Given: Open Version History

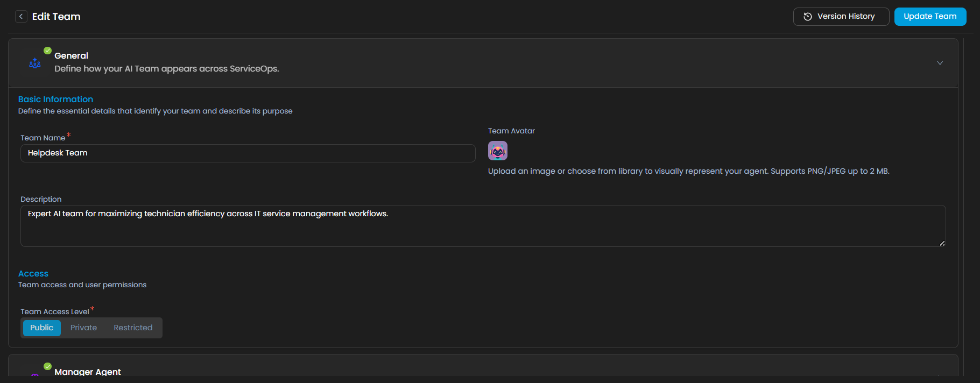Looking at the screenshot, I should pyautogui.click(x=841, y=17).
